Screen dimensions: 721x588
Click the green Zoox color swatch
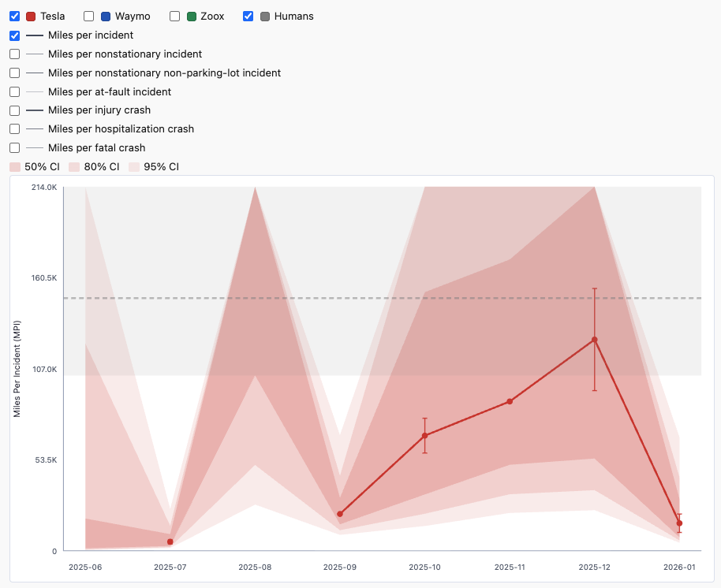point(192,17)
